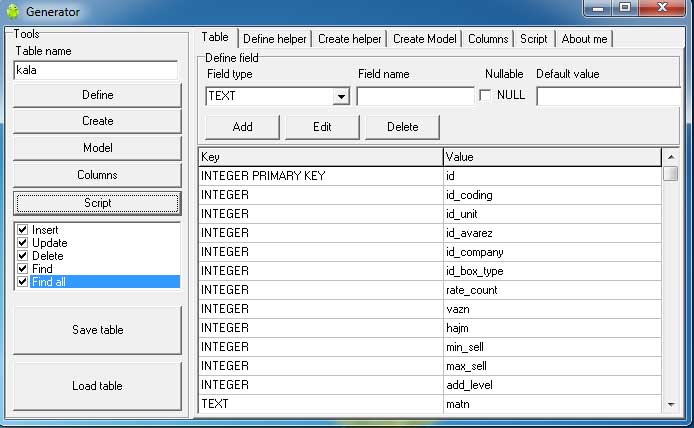Toggle the Insert checkbox
Viewport: 694px width, 428px height.
24,230
